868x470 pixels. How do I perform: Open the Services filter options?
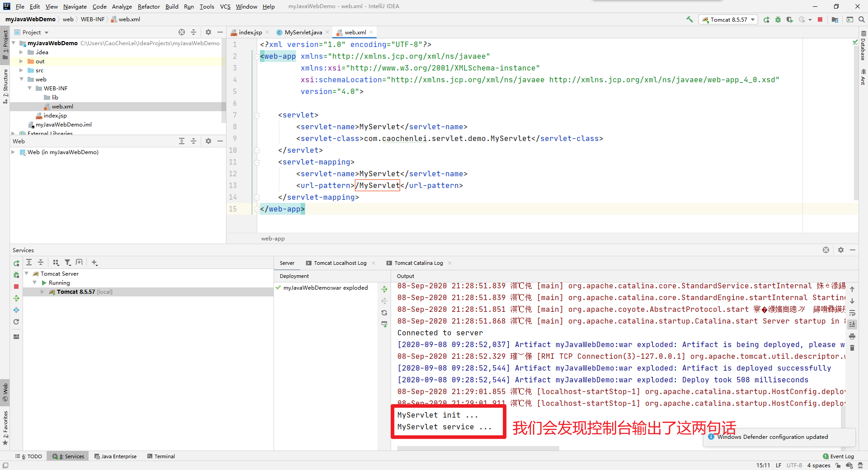point(67,262)
